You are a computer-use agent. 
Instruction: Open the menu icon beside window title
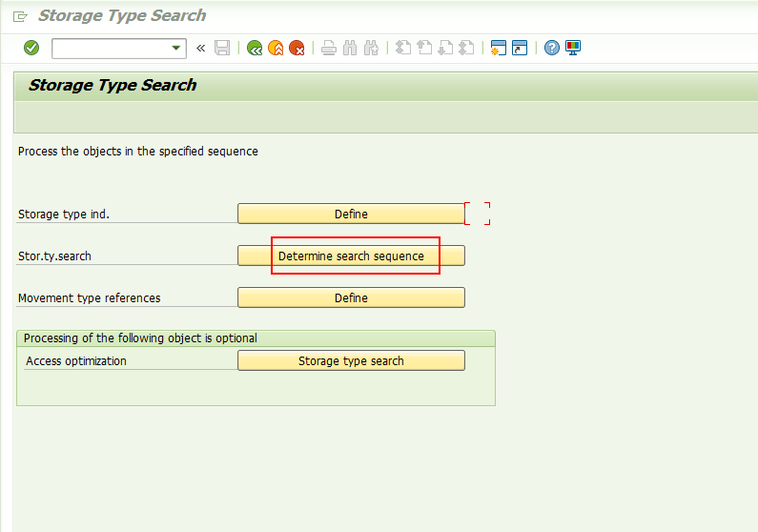pos(20,17)
